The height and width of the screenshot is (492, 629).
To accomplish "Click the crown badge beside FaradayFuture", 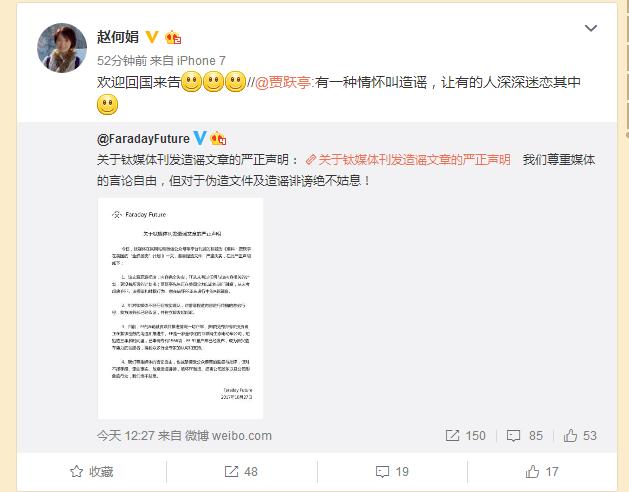I will (x=218, y=138).
